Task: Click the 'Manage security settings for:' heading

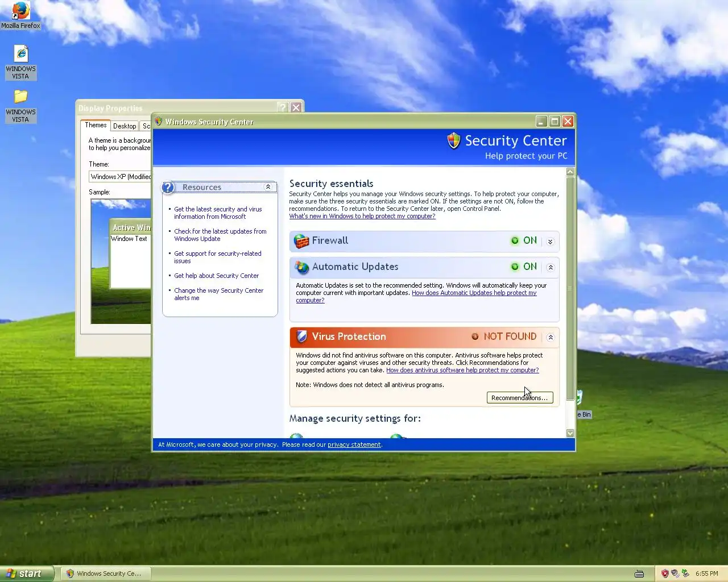Action: pyautogui.click(x=355, y=418)
